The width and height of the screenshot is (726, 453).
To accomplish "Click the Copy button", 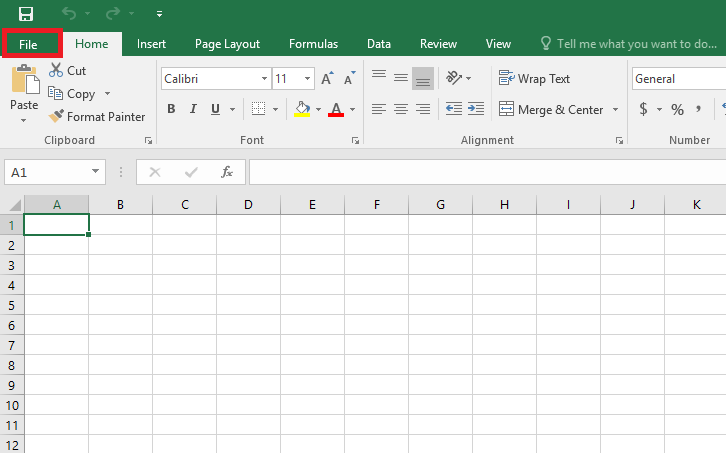I will [x=72, y=94].
